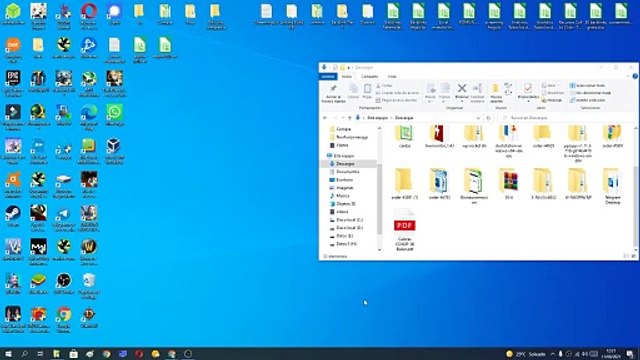This screenshot has height=360, width=640.
Task: Select the Epic Games Launcher desktop icon
Action: coord(13,84)
